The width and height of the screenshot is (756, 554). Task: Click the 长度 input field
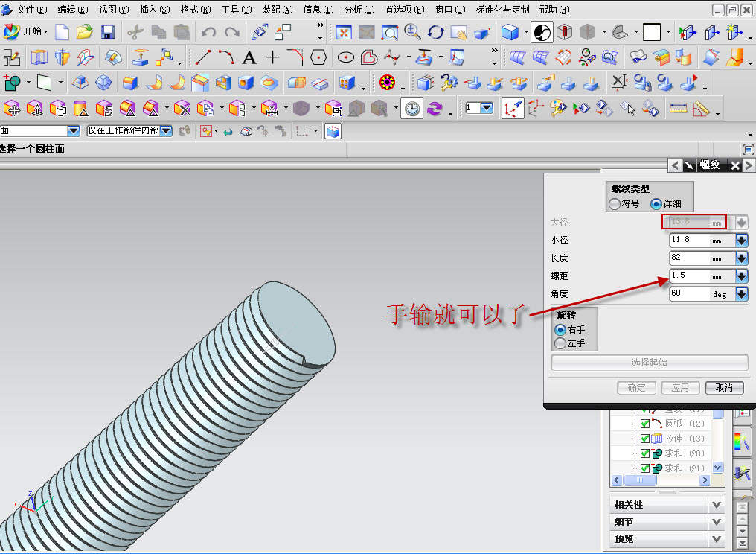[702, 258]
